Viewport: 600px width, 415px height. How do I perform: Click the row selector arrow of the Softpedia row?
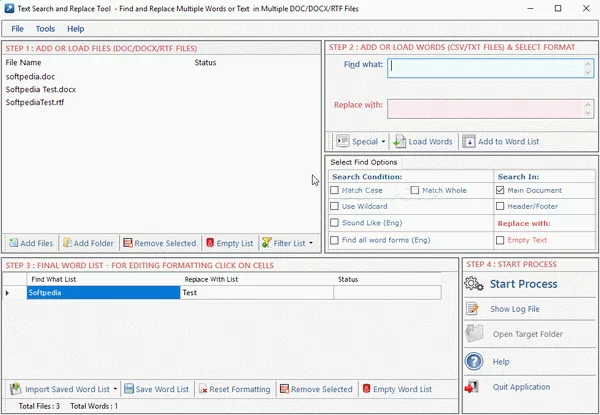[7, 293]
